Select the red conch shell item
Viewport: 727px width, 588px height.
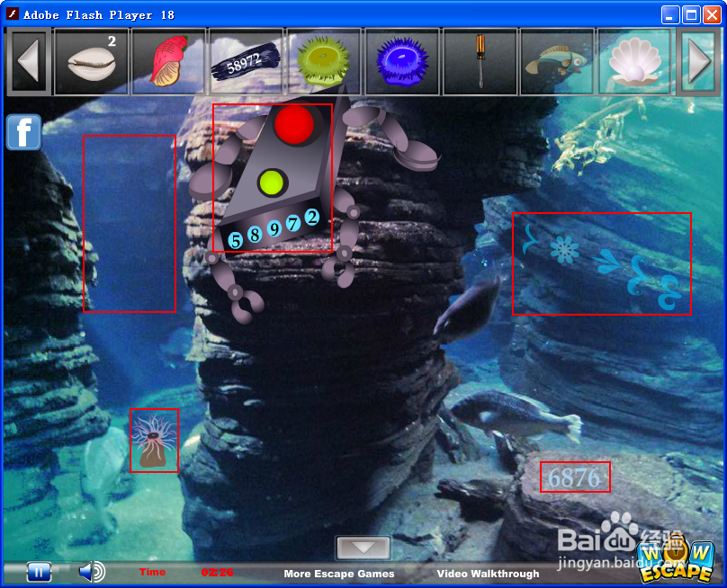click(169, 62)
